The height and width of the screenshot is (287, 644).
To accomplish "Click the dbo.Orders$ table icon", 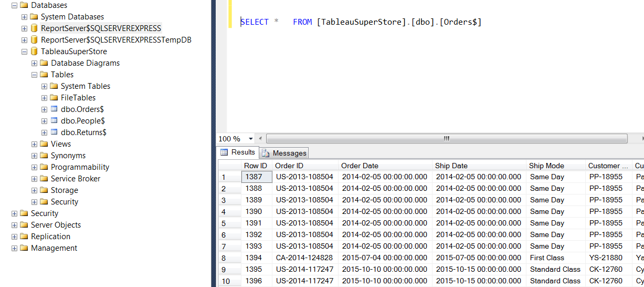I will pyautogui.click(x=54, y=109).
